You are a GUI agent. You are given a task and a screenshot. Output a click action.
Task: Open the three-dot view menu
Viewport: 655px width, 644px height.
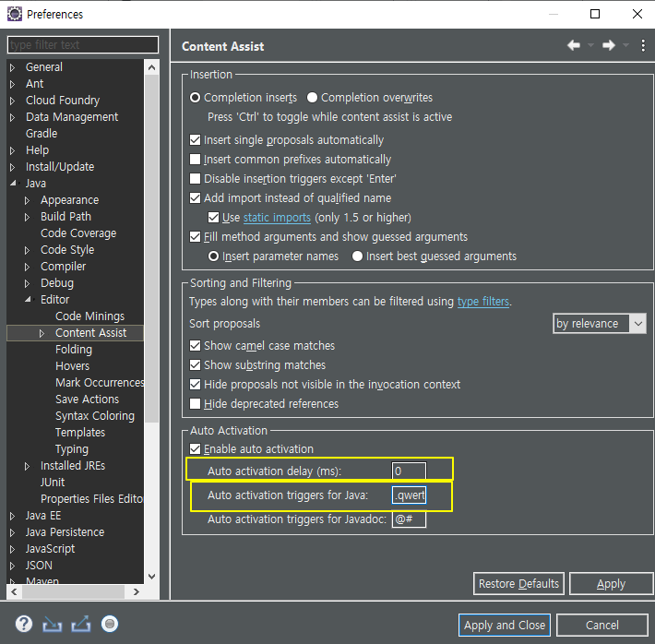point(643,45)
